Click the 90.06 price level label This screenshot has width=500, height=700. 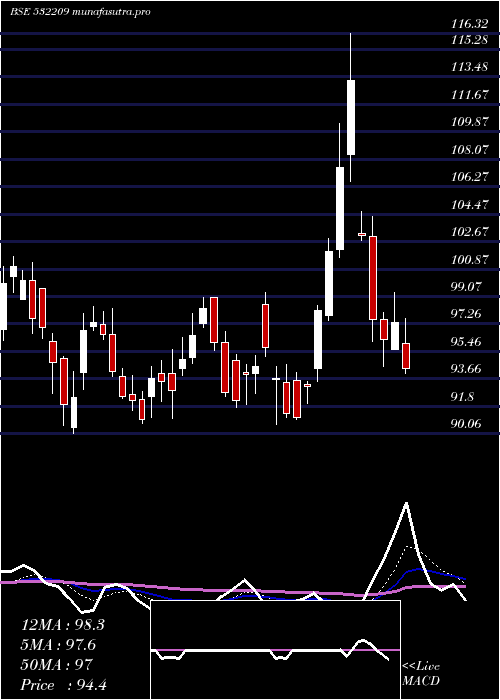(x=467, y=423)
